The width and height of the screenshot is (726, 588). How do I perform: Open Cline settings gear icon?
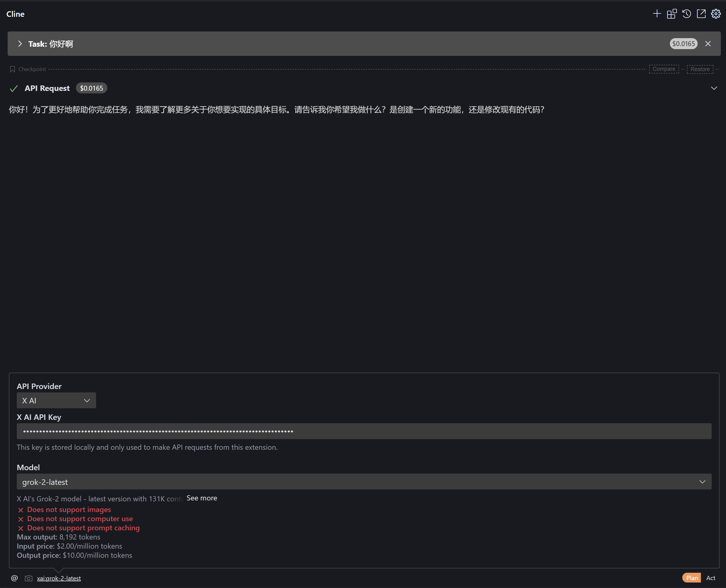pos(716,14)
